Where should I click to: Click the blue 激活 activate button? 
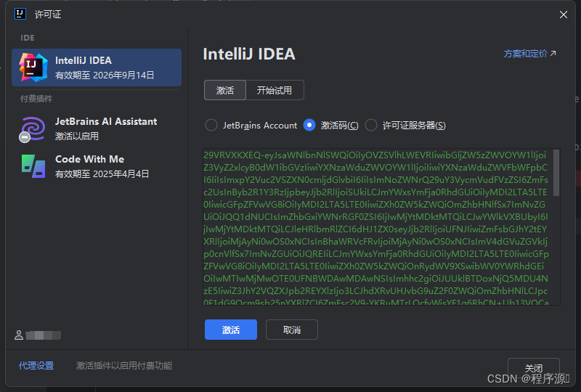(x=231, y=330)
